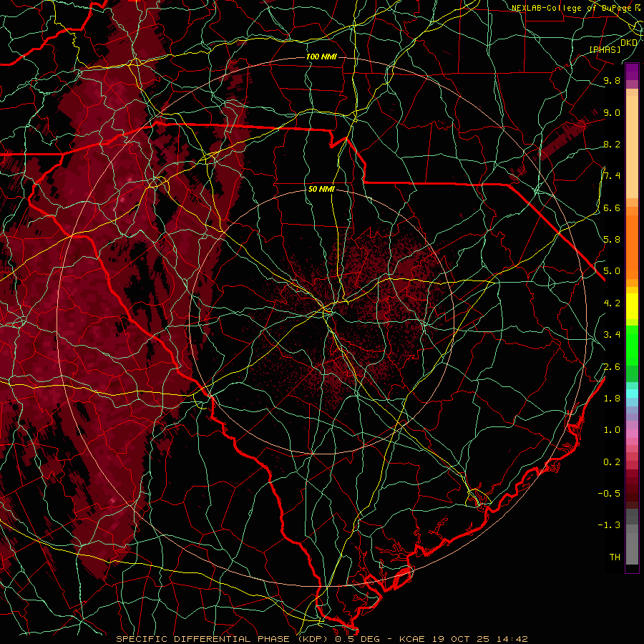
Task: Click the 5.8 legend value
Action: point(612,240)
